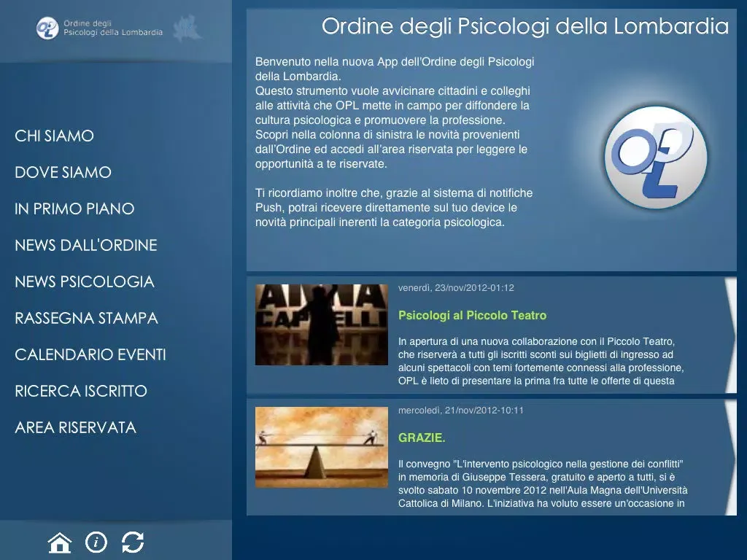The image size is (747, 560).
Task: Click the sidebar header text 'Ordine degli Psicologi della Lombardia'
Action: coord(113,28)
